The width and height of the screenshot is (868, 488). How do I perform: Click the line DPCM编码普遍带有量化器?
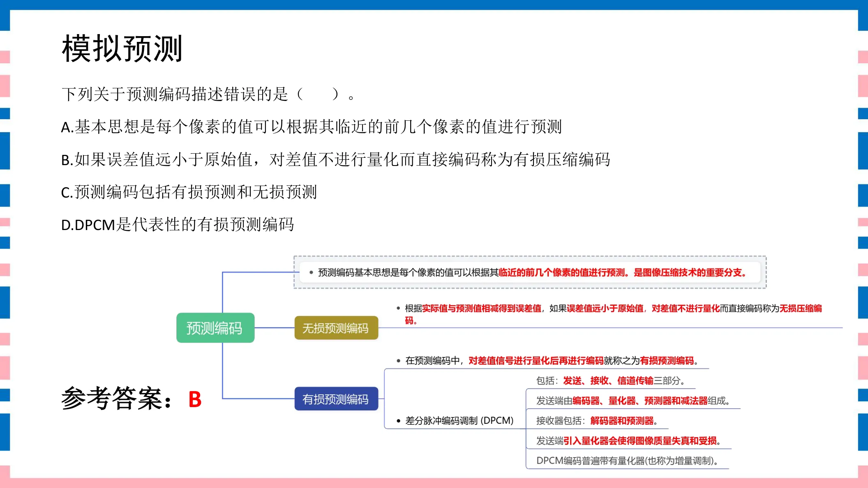coord(627,461)
